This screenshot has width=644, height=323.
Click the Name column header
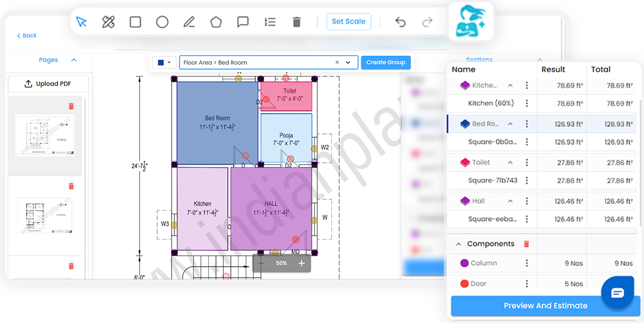pos(463,69)
